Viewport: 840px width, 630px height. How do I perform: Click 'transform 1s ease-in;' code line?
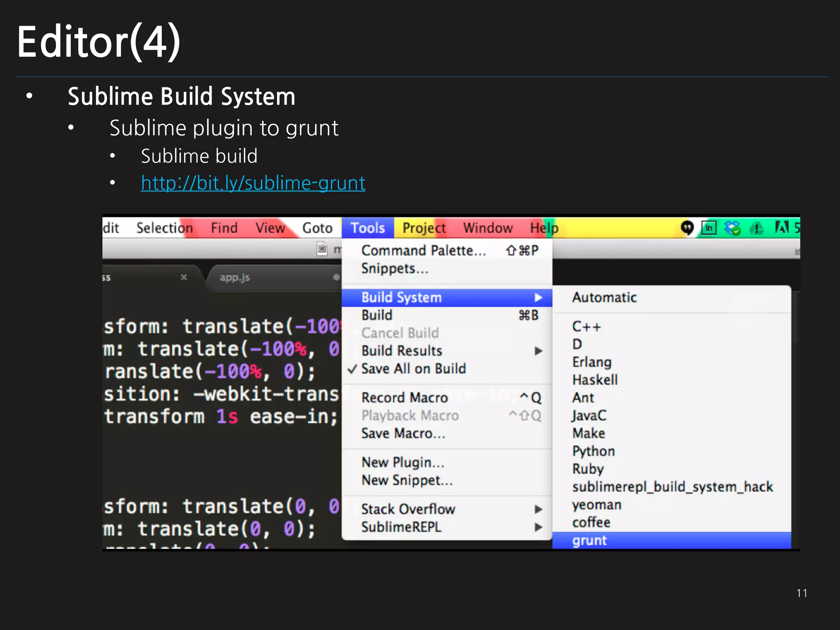coord(221,416)
